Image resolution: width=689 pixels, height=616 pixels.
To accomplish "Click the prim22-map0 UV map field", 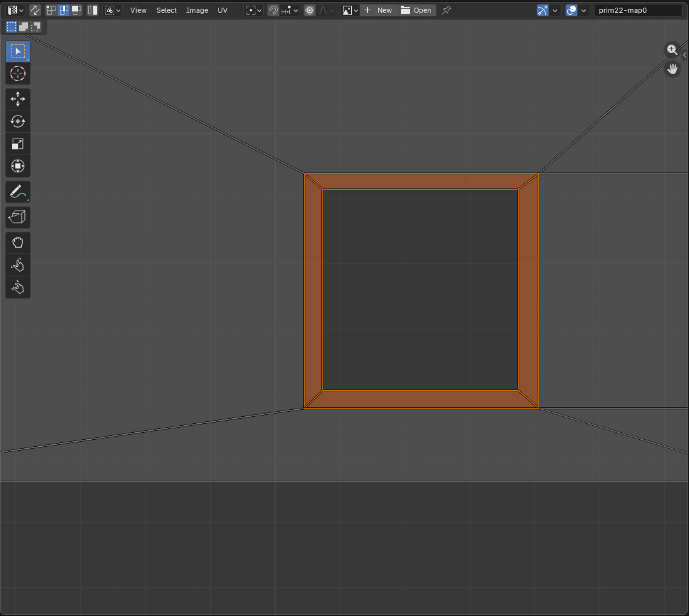I will [637, 10].
